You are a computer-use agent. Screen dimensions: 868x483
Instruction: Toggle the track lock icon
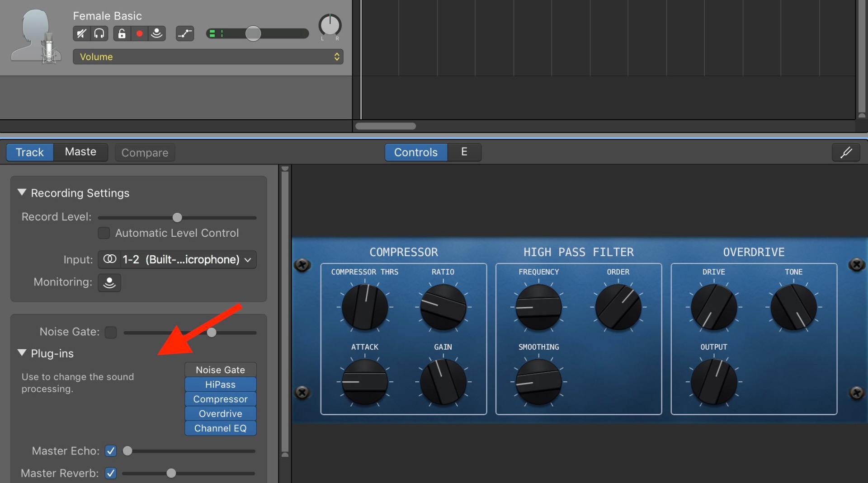point(122,33)
